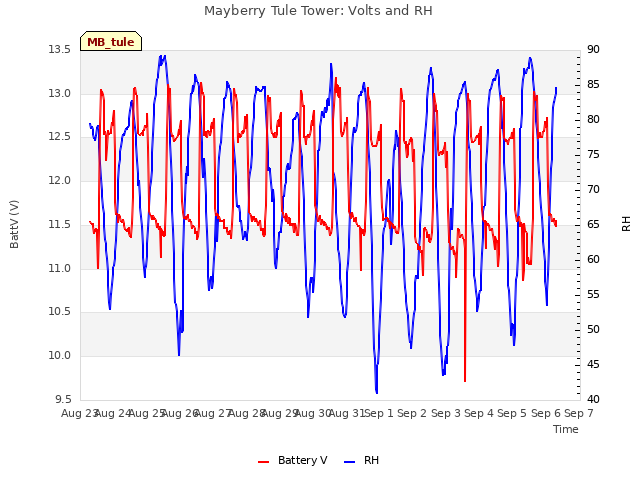This screenshot has width=640, height=480.
Task: Click the 12.5 left axis tick
Action: click(x=59, y=136)
